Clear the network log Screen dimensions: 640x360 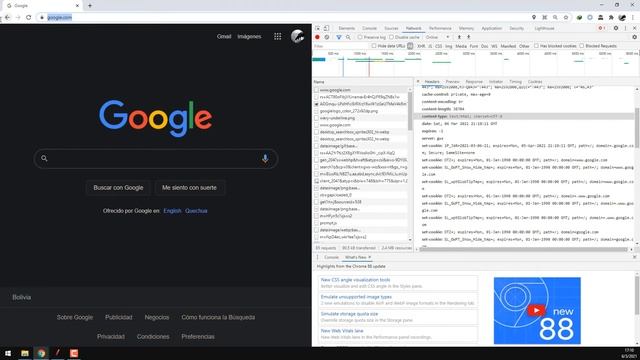pos(327,37)
